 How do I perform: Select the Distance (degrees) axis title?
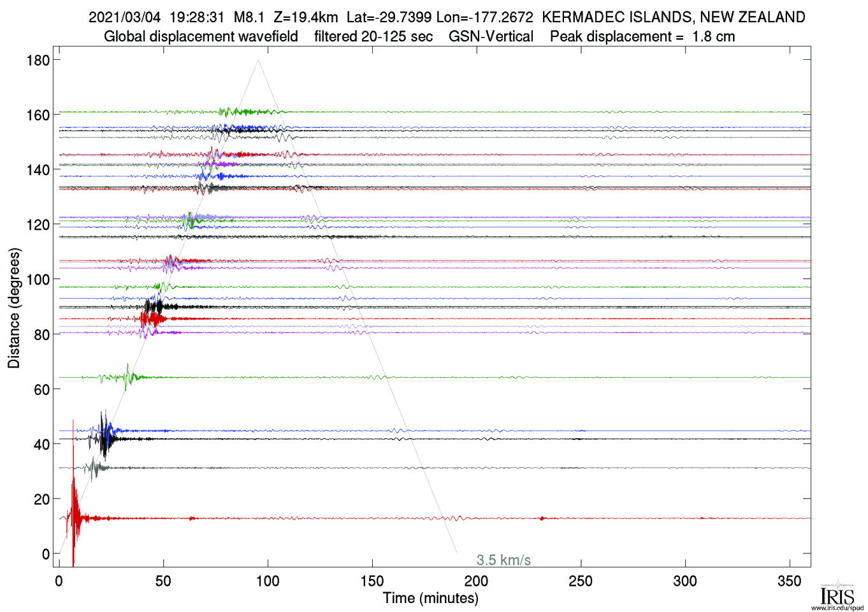14,308
